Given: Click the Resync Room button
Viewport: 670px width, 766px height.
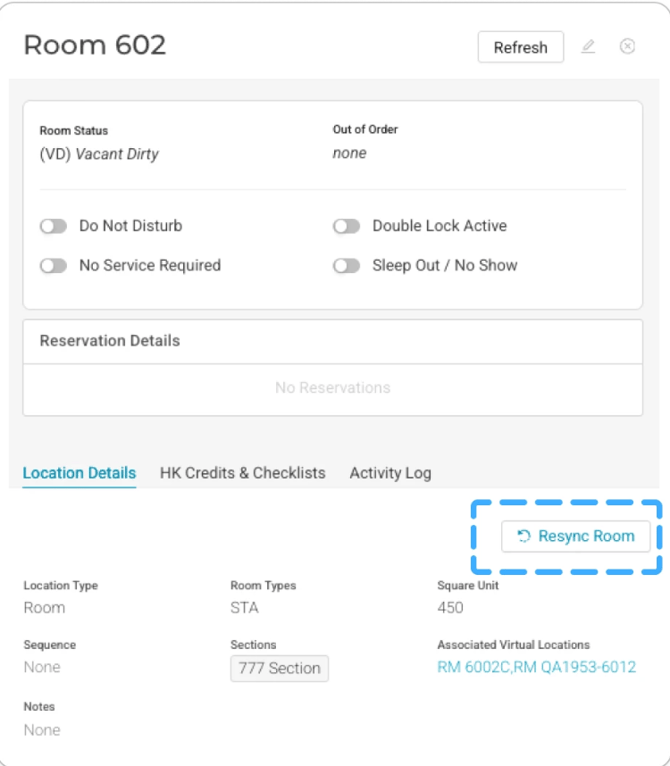Looking at the screenshot, I should point(576,536).
